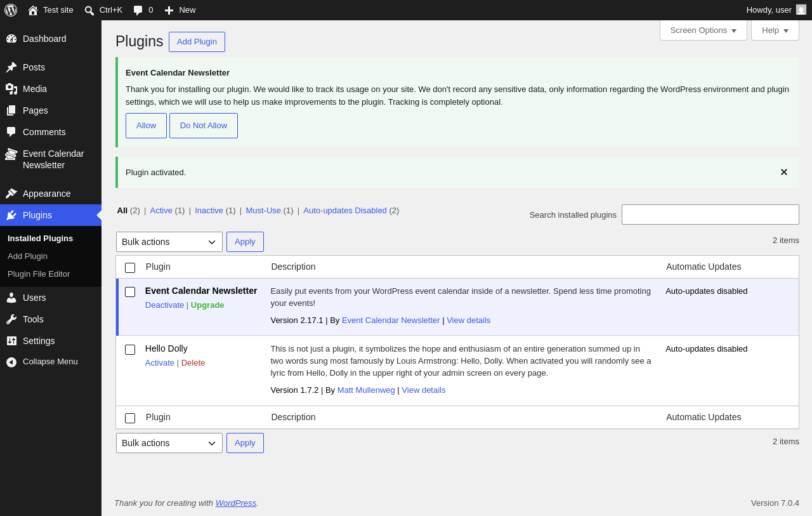The image size is (812, 516).
Task: Check the Hello Dolly plugin checkbox
Action: point(130,350)
